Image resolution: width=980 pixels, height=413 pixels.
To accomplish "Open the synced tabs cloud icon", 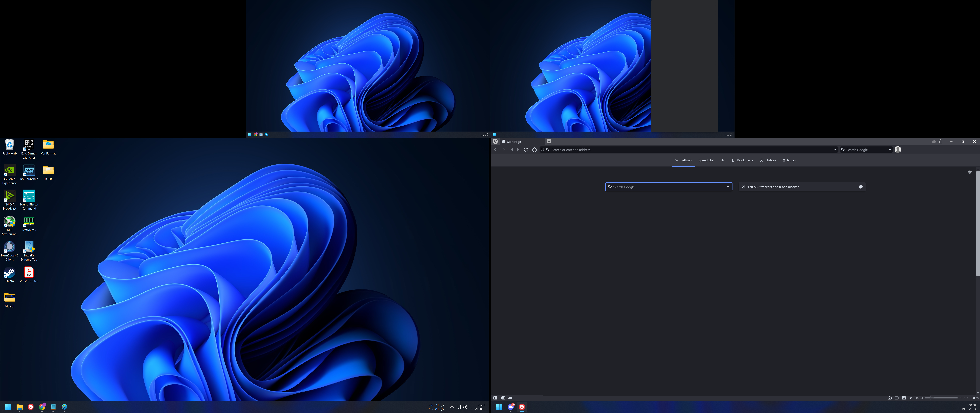I will pos(934,141).
